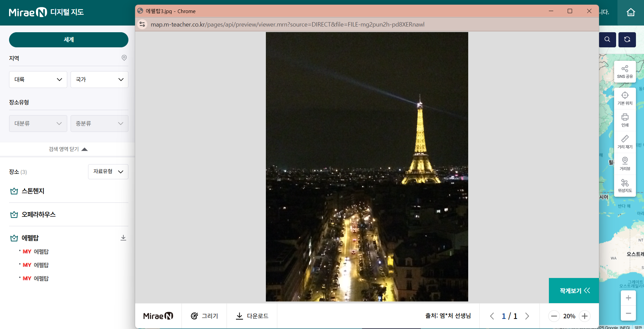Click the 그리기 drawing button
This screenshot has width=644, height=329.
[x=204, y=316]
